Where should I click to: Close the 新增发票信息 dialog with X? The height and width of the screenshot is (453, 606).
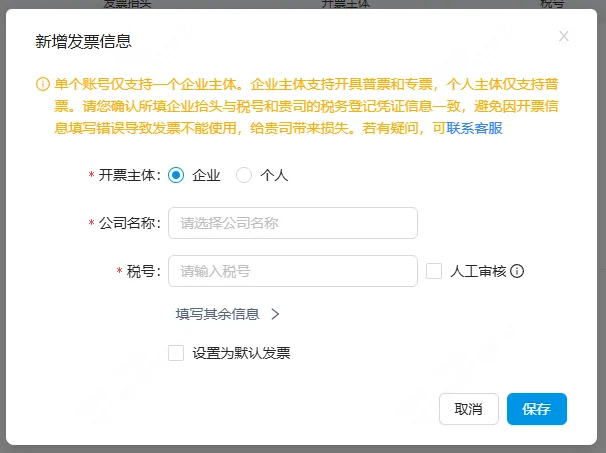coord(564,36)
